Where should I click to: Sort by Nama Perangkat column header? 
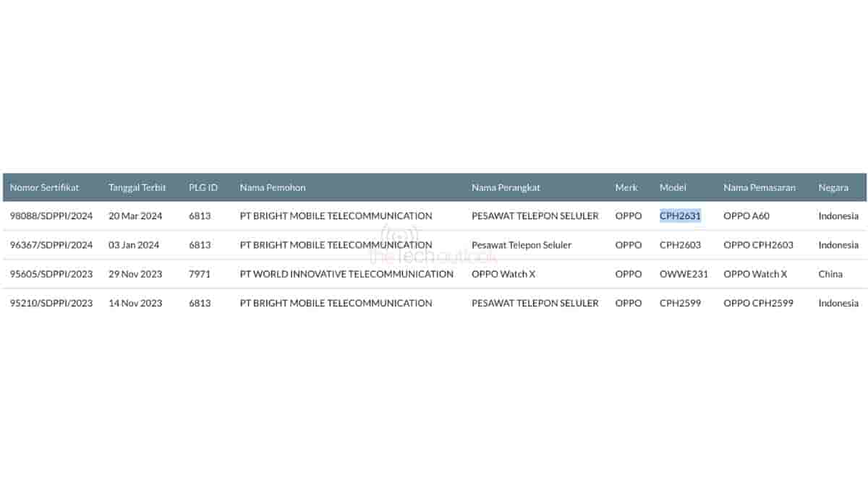pos(506,187)
